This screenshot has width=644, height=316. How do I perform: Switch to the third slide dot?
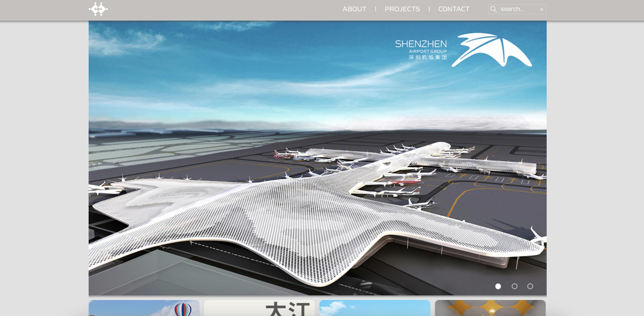(x=530, y=286)
